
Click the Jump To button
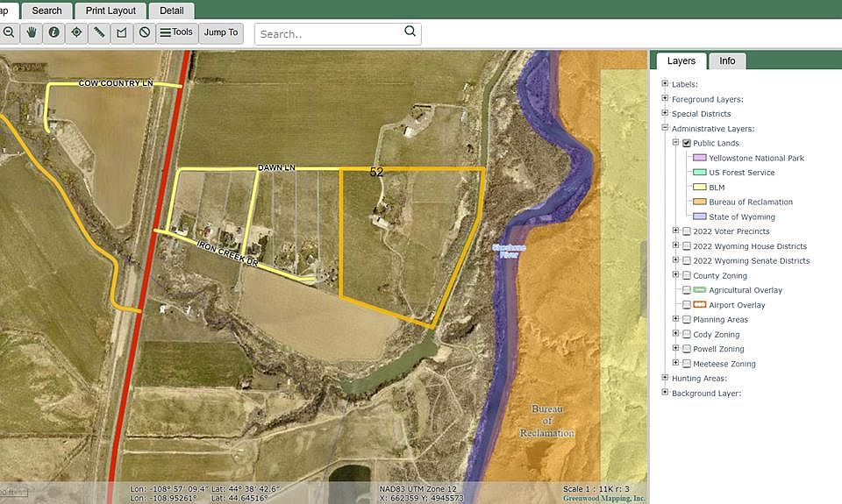click(x=221, y=32)
